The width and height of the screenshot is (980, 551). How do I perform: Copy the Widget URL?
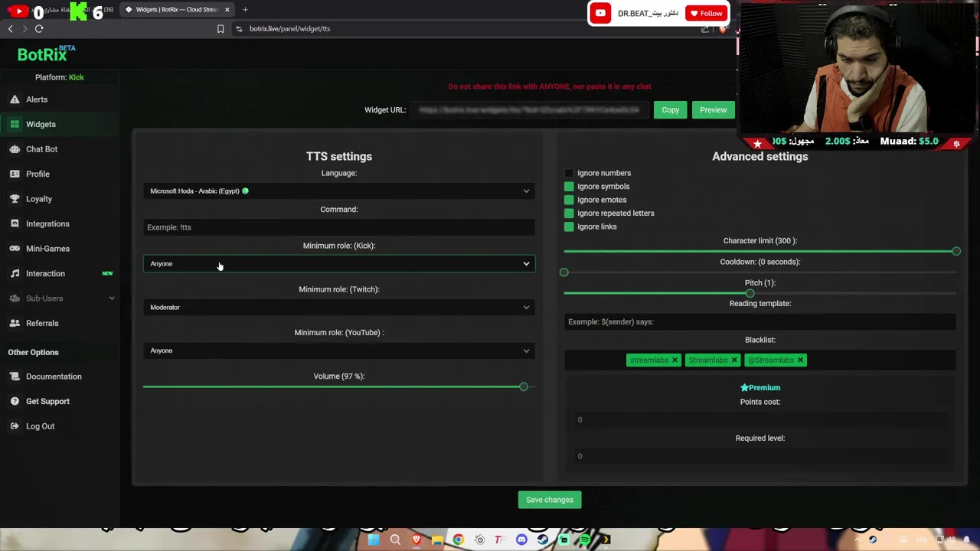670,110
